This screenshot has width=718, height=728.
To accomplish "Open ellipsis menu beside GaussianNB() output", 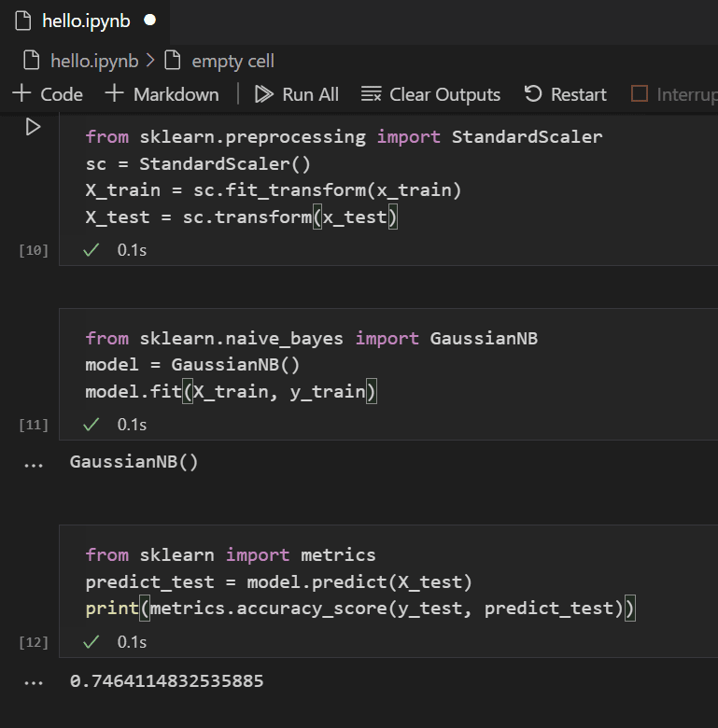I will coord(33,463).
